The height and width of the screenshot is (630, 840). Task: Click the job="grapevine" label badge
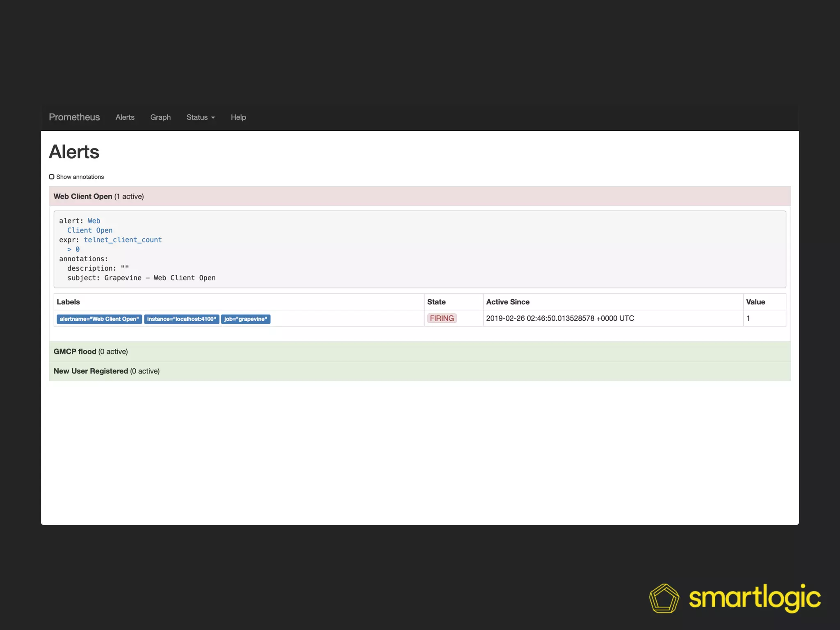coord(245,319)
